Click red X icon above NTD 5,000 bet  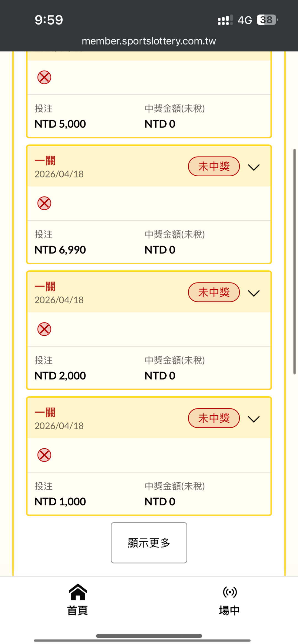click(x=44, y=77)
